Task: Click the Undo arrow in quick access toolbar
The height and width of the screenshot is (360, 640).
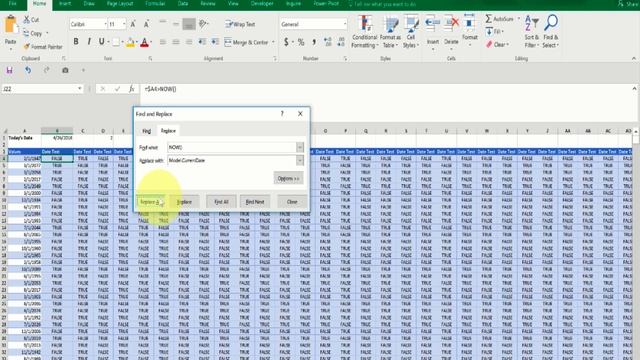Action: (28, 70)
